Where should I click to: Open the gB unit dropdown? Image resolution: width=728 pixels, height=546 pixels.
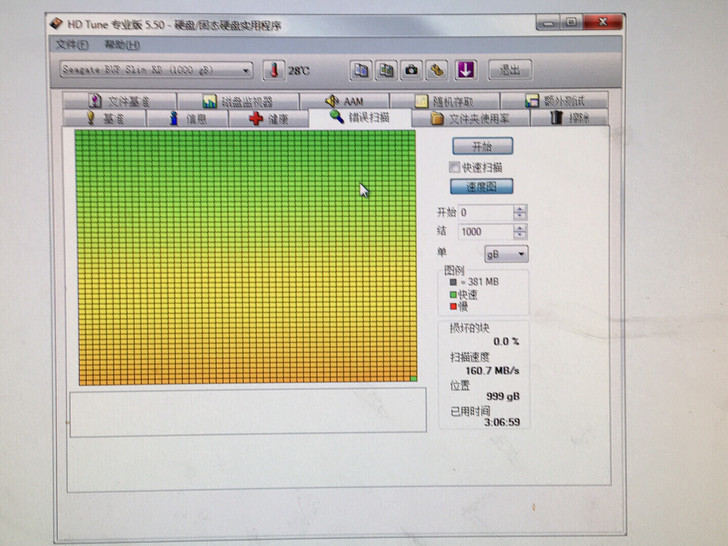[x=506, y=254]
